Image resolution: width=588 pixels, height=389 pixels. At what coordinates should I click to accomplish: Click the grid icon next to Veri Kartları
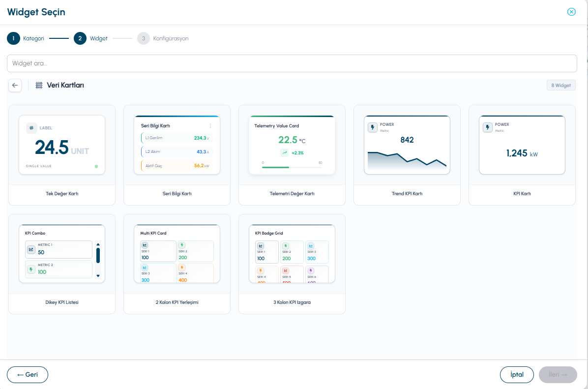(39, 85)
